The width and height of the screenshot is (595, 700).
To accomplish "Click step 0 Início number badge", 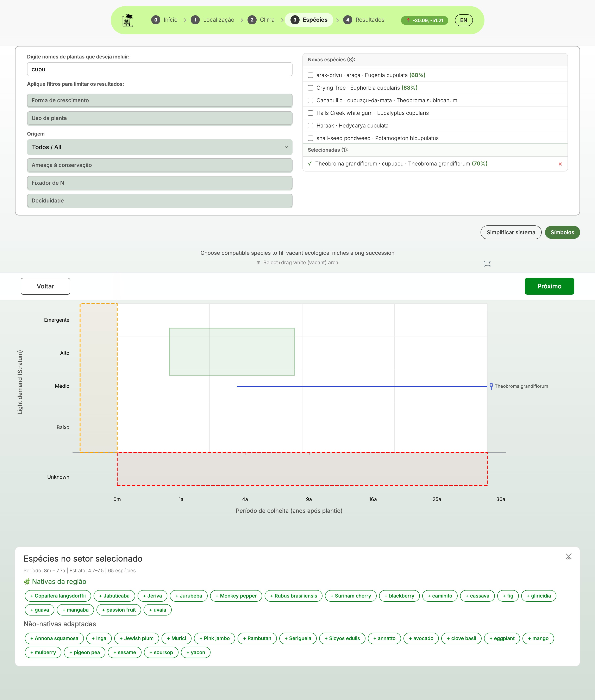I will (156, 20).
